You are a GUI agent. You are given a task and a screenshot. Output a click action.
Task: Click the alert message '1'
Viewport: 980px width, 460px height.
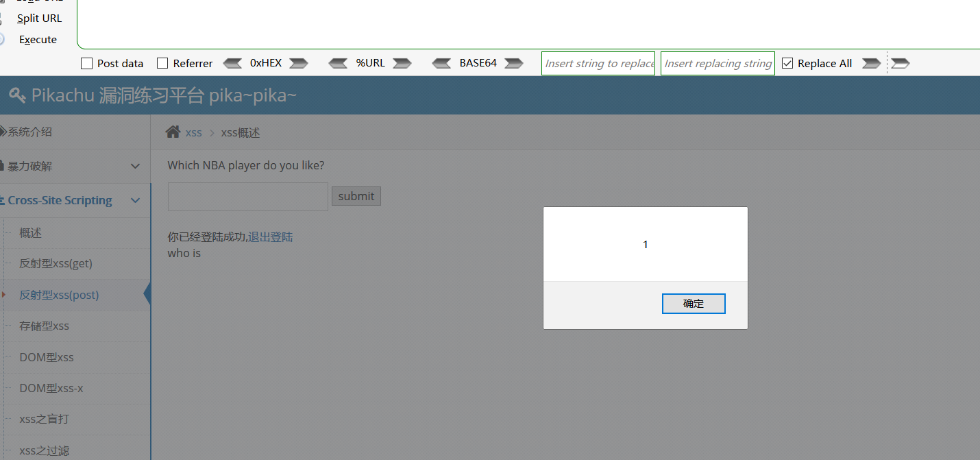point(646,245)
